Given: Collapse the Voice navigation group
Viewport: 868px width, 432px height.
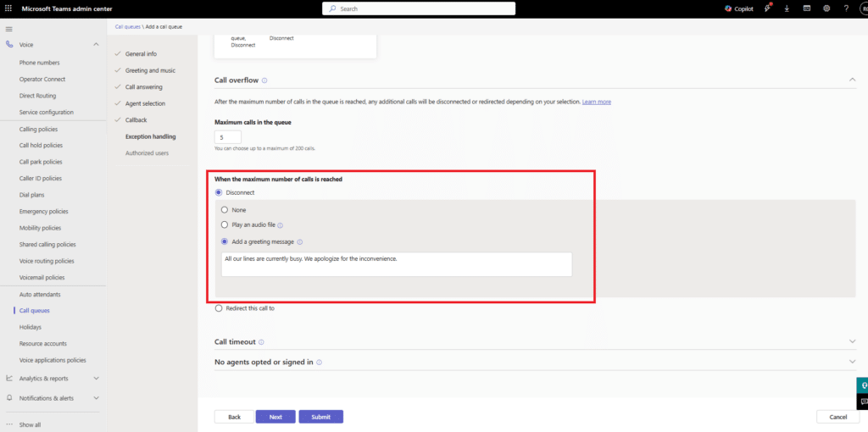Looking at the screenshot, I should pyautogui.click(x=96, y=45).
